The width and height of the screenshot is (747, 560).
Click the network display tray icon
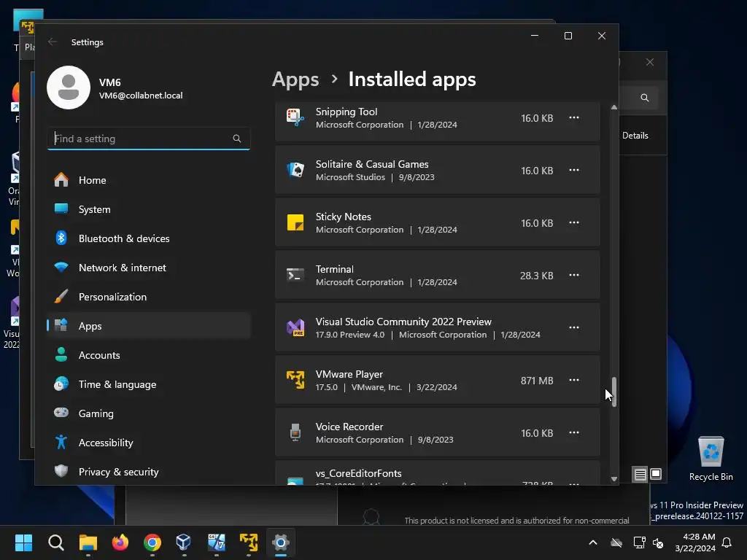click(639, 542)
